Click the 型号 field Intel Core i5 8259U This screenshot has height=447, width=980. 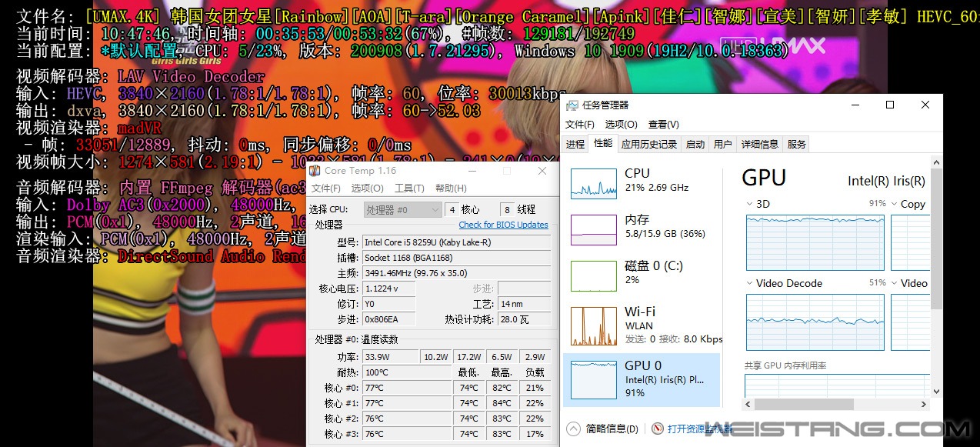point(456,242)
